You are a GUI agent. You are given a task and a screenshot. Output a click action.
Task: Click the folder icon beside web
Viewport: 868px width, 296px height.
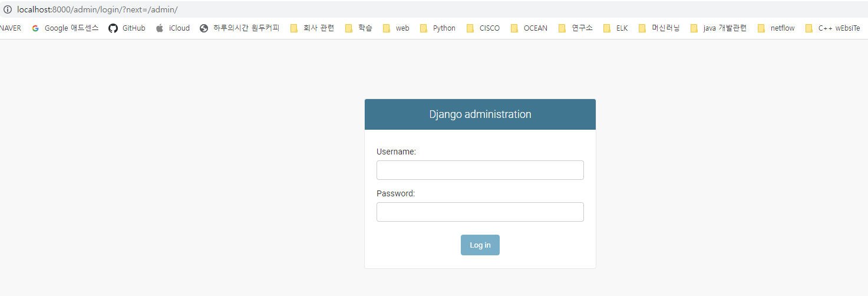point(387,28)
